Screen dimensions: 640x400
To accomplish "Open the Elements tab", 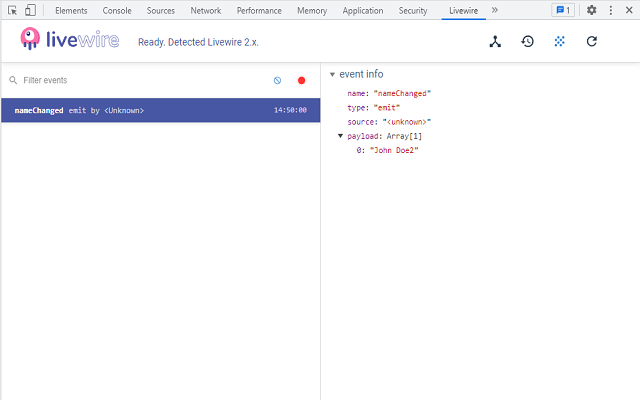I will 71,11.
